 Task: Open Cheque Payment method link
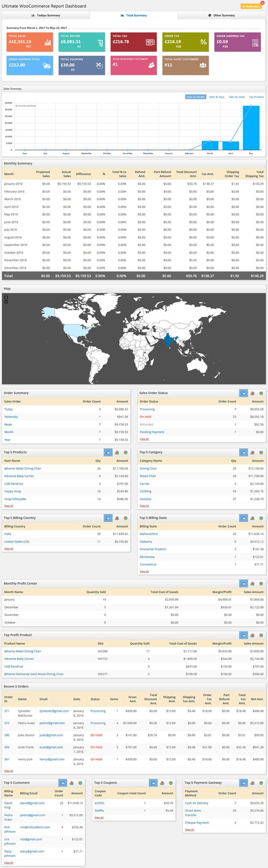click(197, 823)
